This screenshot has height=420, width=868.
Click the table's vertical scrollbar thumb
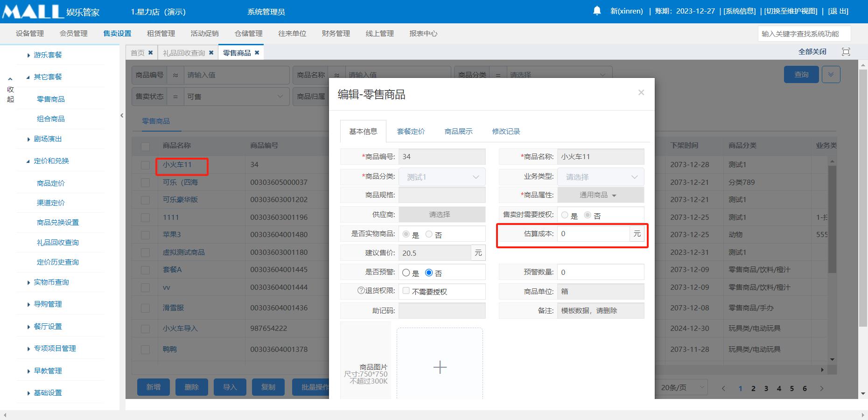pyautogui.click(x=832, y=219)
